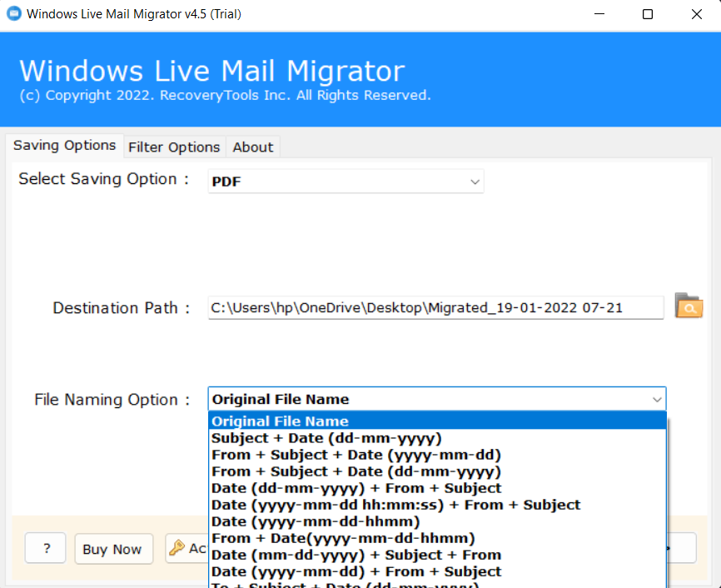This screenshot has height=588, width=721.
Task: Select Date (dd-mm-yyyy) + From + Subject
Action: click(x=437, y=488)
